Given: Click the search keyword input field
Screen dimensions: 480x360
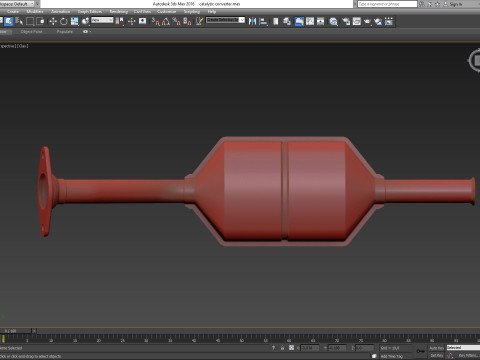Looking at the screenshot, I should [387, 4].
